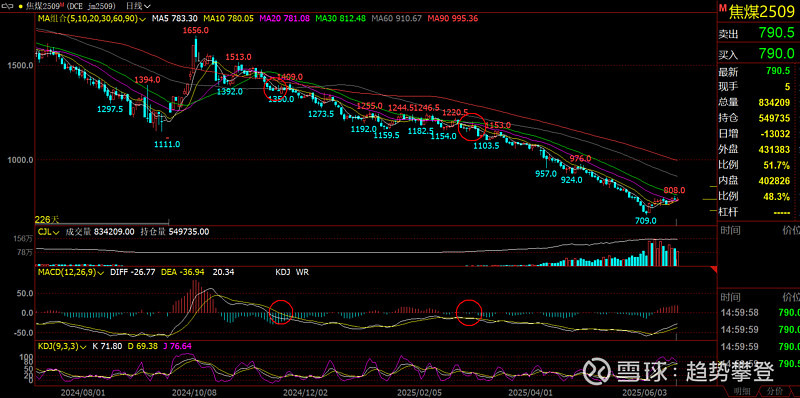800x398 pixels.
Task: Click the 1000.0 price axis label
Action: [x=21, y=160]
